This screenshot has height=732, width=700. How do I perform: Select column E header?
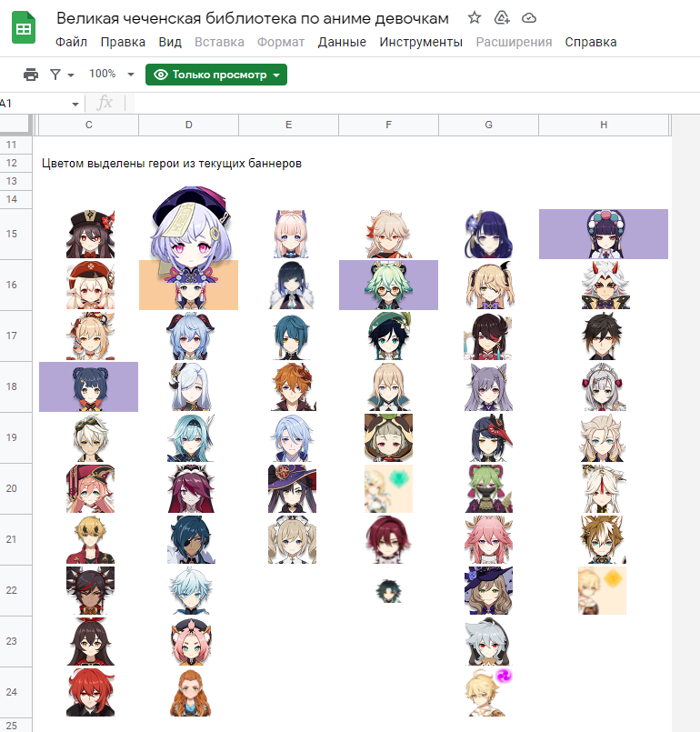(288, 125)
